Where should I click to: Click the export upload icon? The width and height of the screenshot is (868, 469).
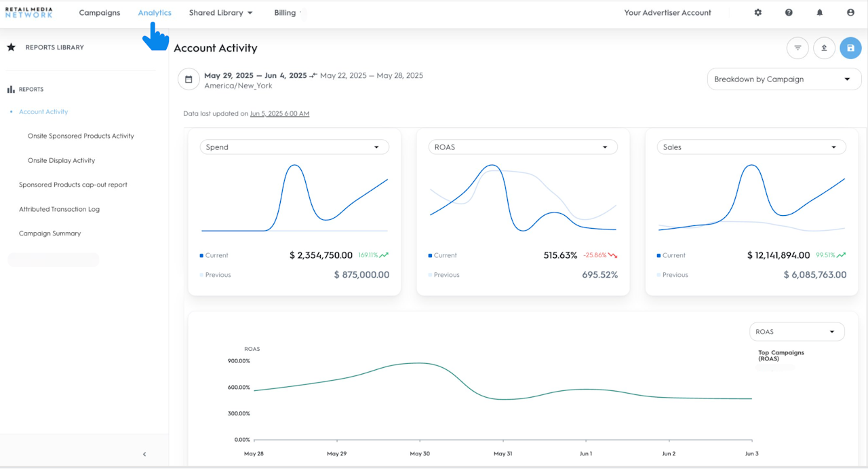824,48
